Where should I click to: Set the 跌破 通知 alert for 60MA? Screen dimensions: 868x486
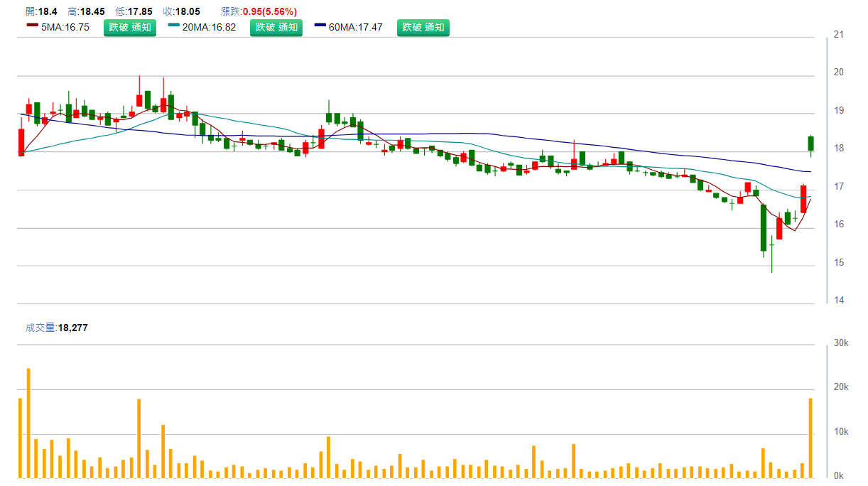pos(423,28)
